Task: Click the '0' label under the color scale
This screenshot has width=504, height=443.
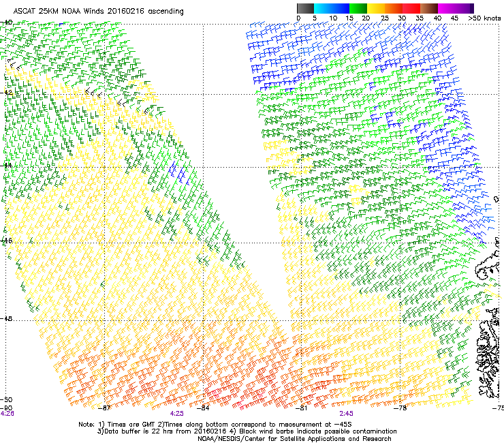Action: (298, 18)
